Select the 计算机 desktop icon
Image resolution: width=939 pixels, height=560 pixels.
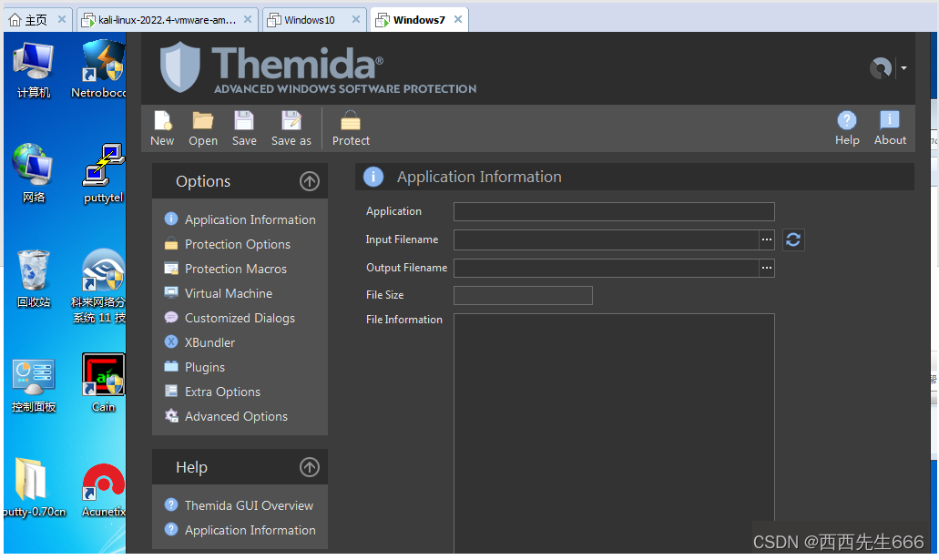click(x=34, y=69)
